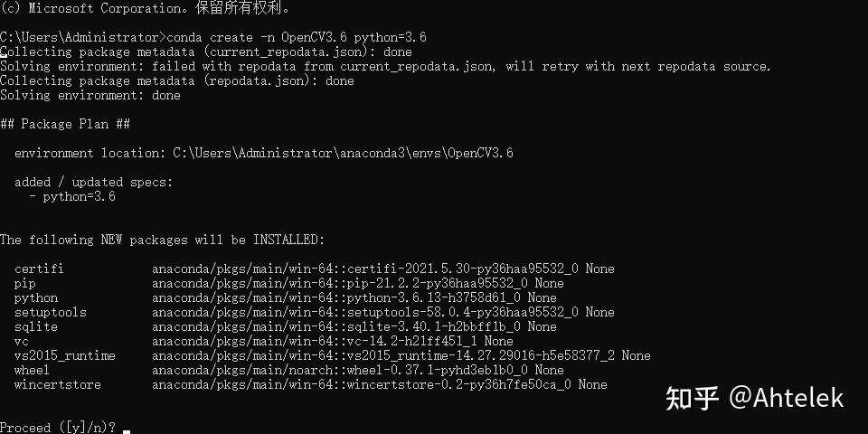Viewport: 868px width, 434px height.
Task: Click the Zhihu @Ahtelek watermark
Action: tap(754, 398)
